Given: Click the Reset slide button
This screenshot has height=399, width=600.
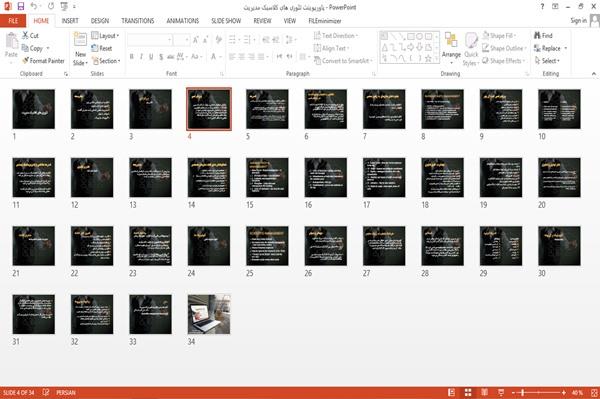Looking at the screenshot, I should click(x=102, y=48).
